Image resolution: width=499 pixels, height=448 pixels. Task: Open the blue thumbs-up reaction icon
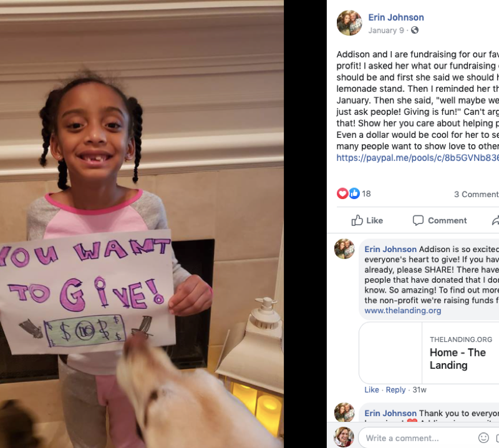point(354,193)
